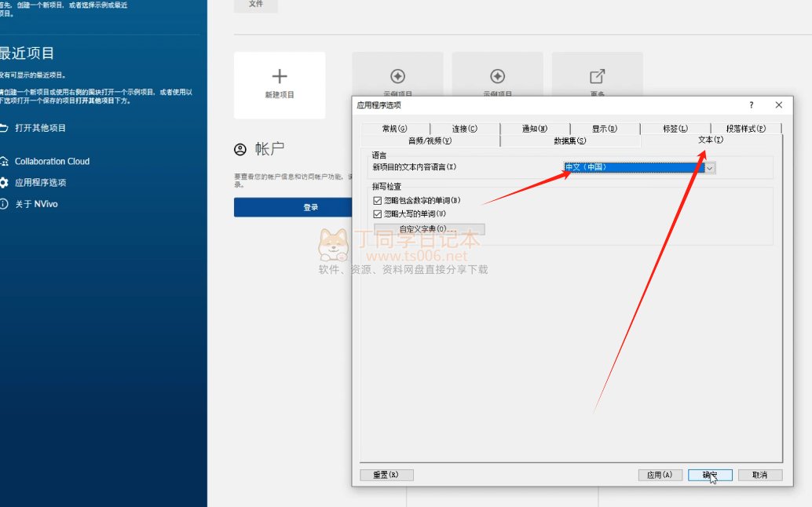The image size is (812, 507).
Task: Click the folder icon beside 打开其他项目
Action: (x=4, y=128)
